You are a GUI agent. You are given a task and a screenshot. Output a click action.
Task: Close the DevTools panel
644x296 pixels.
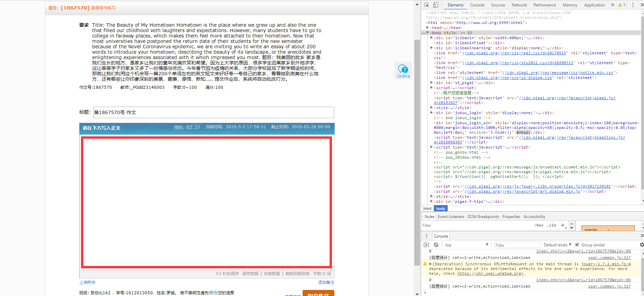[642, 5]
